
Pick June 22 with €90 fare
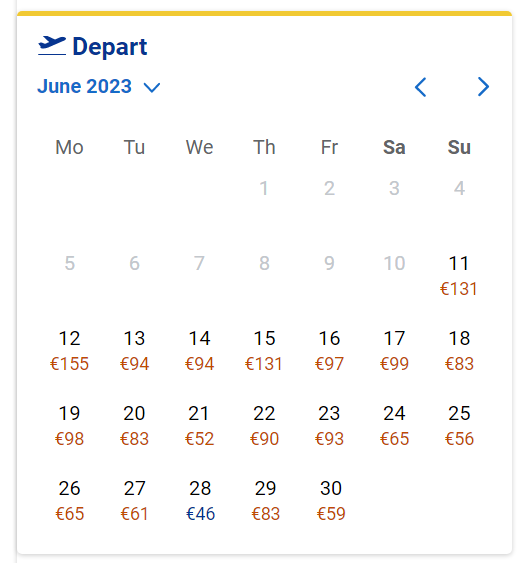(x=264, y=425)
